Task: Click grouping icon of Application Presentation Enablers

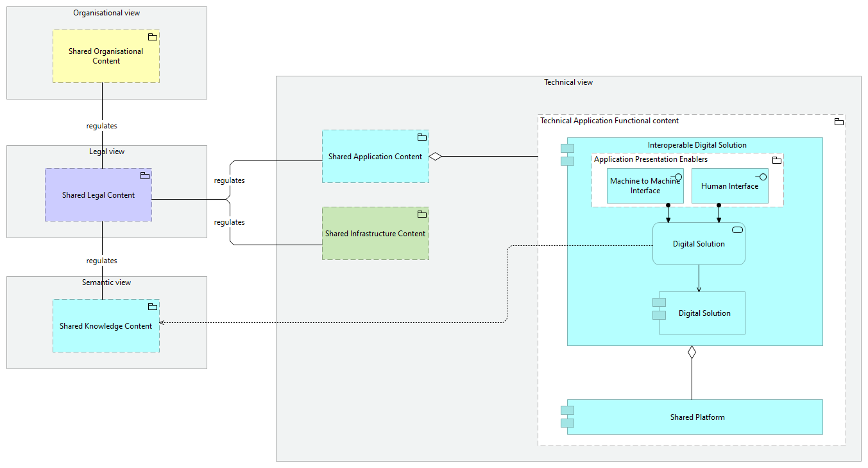Action: click(x=776, y=160)
